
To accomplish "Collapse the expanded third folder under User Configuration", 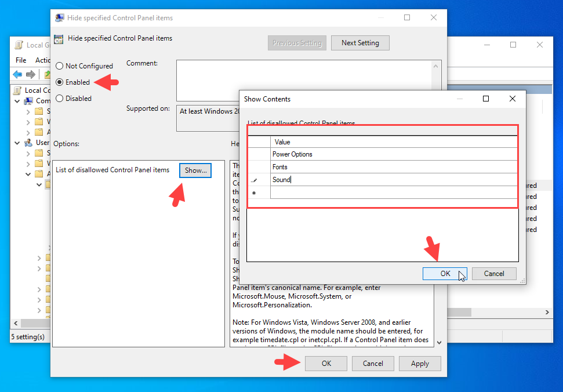I will point(28,174).
